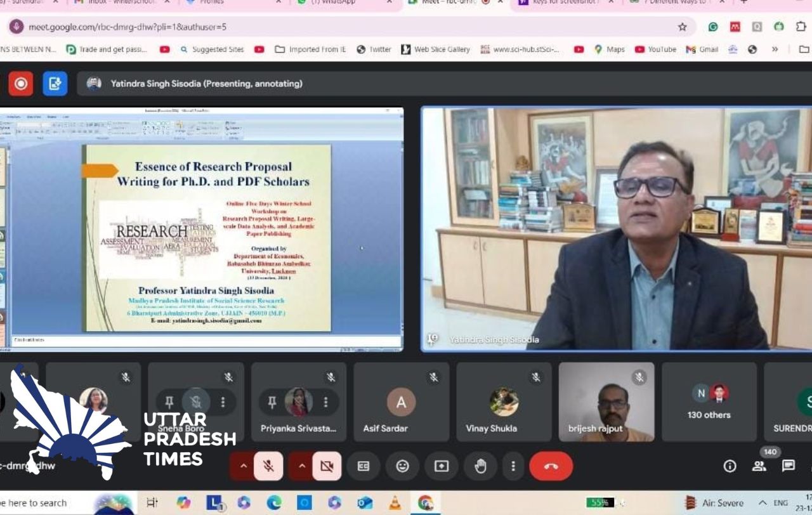This screenshot has width=812, height=515.
Task: Click Yatindra Singh Sisodia's video feed
Action: pyautogui.click(x=617, y=229)
